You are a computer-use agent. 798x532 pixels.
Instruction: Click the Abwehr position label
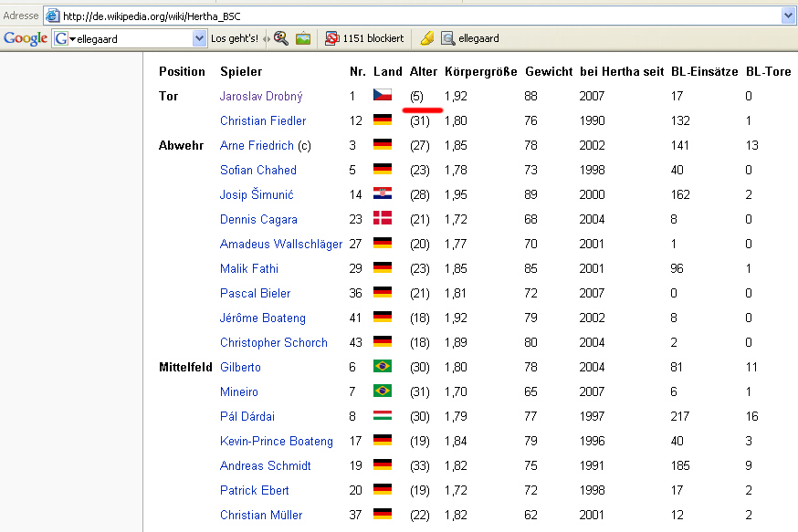pyautogui.click(x=181, y=145)
